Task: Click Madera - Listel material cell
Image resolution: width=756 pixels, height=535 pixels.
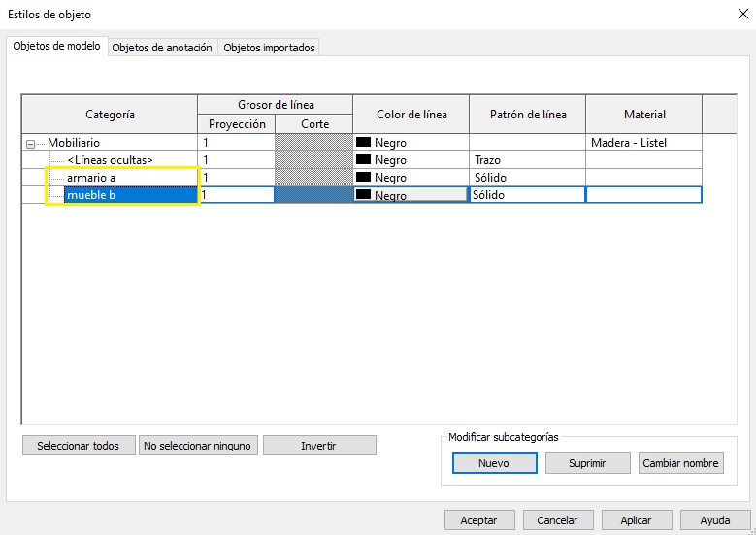Action: point(644,143)
